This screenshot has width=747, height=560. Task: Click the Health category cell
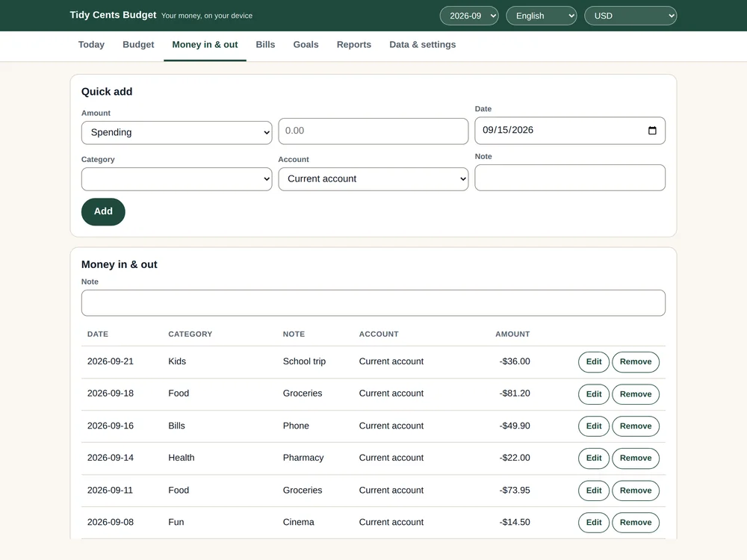point(182,458)
